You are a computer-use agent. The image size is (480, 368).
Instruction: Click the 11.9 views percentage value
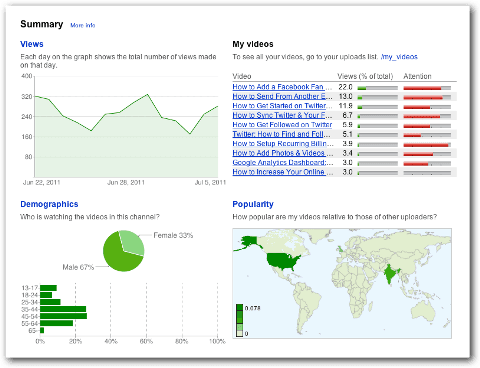point(346,106)
